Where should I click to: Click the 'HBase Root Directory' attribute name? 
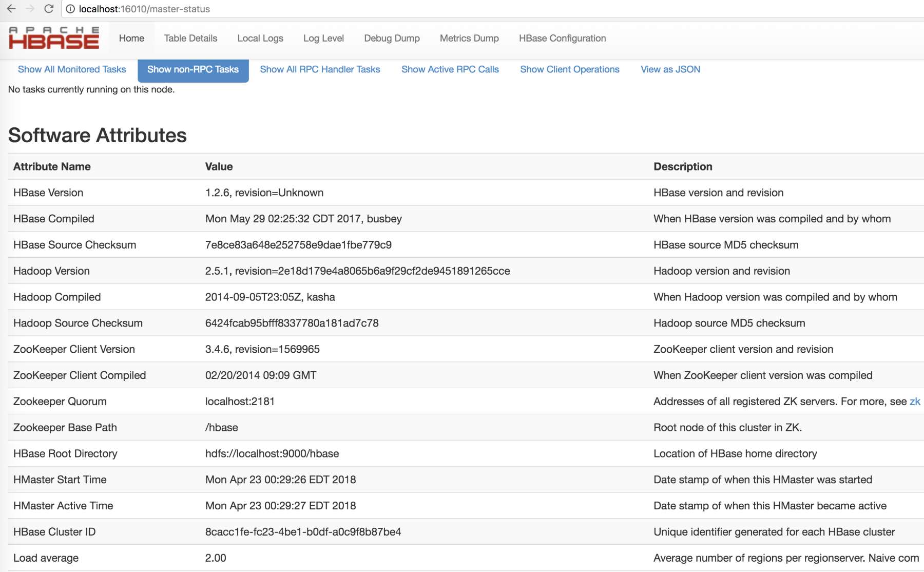click(x=65, y=454)
